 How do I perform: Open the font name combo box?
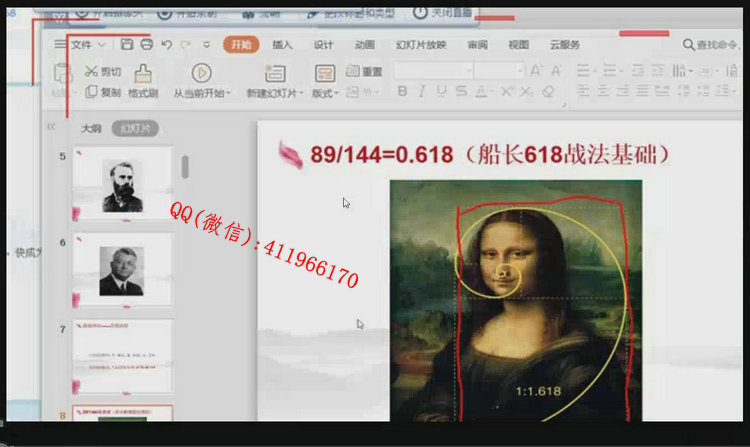(434, 71)
